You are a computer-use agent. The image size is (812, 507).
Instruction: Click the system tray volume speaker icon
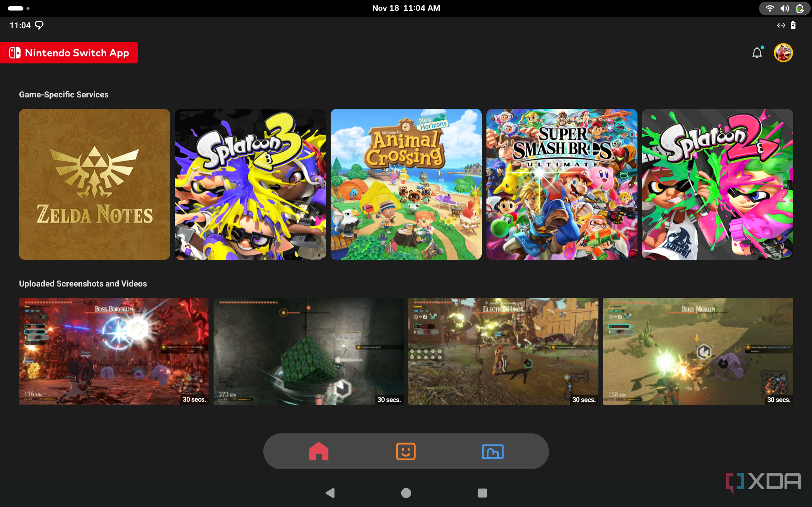click(784, 8)
